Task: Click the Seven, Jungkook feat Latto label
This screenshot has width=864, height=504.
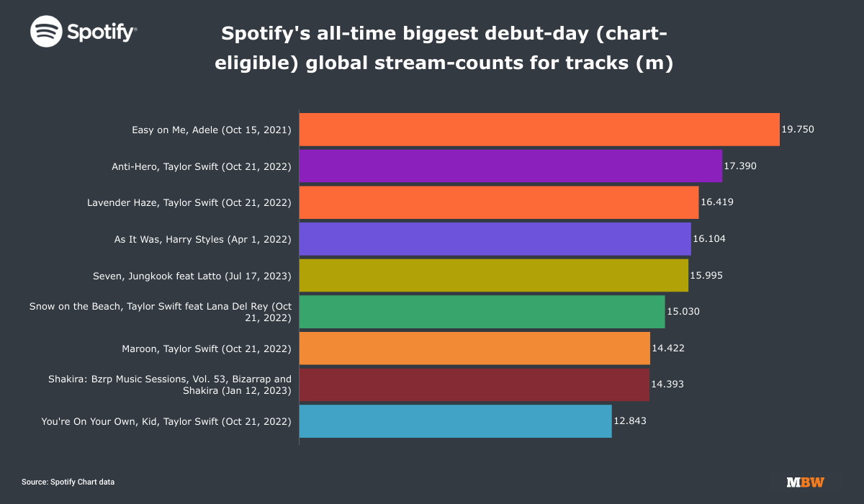Action: [192, 275]
